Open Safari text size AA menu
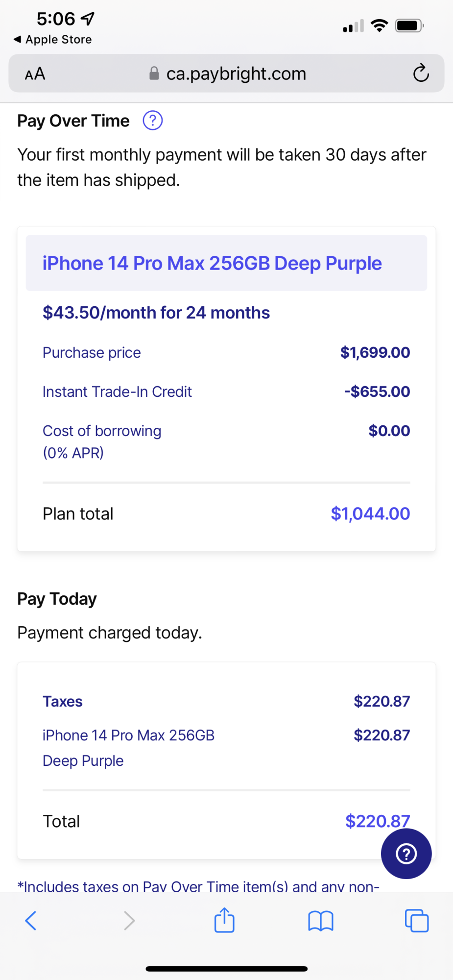 35,74
